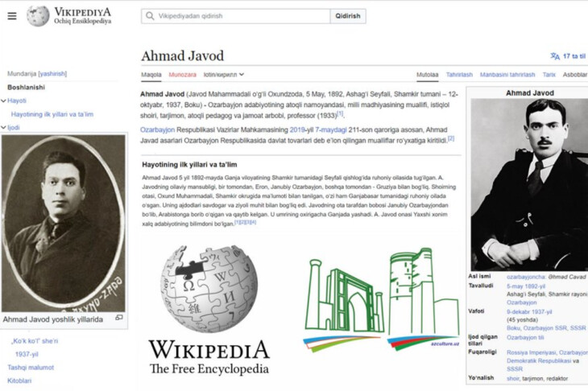Switch to the Maqola tab

click(151, 75)
